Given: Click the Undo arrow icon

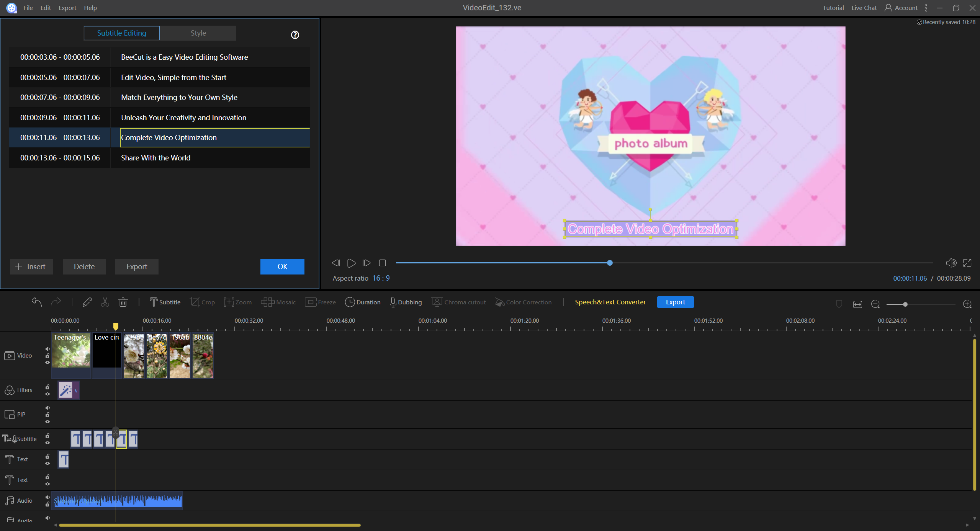Looking at the screenshot, I should [x=36, y=302].
